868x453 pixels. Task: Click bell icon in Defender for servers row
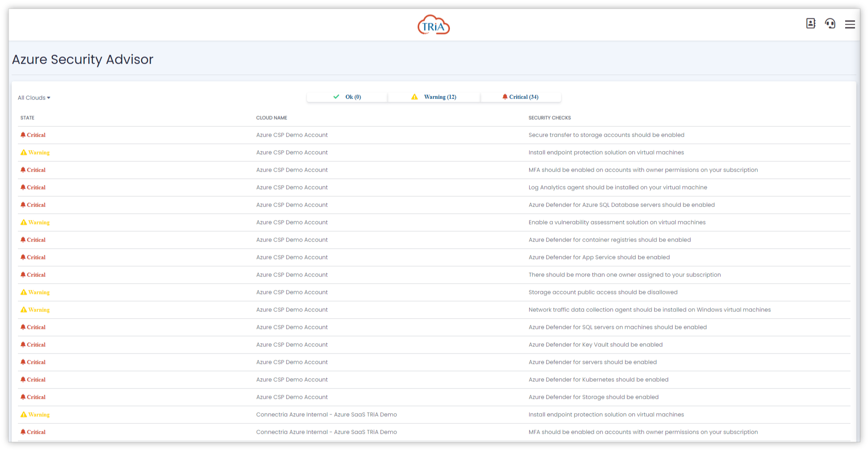coord(23,362)
